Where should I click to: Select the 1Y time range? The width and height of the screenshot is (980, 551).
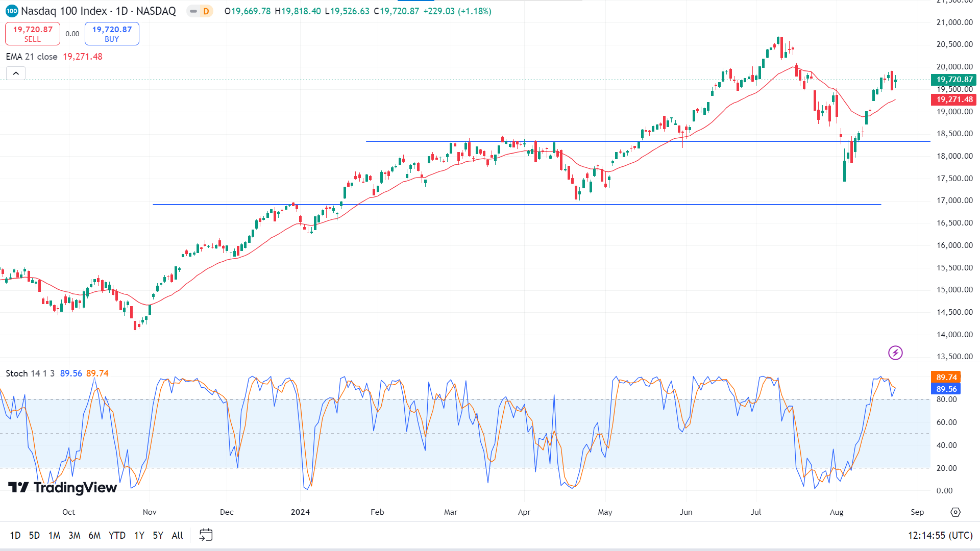139,535
